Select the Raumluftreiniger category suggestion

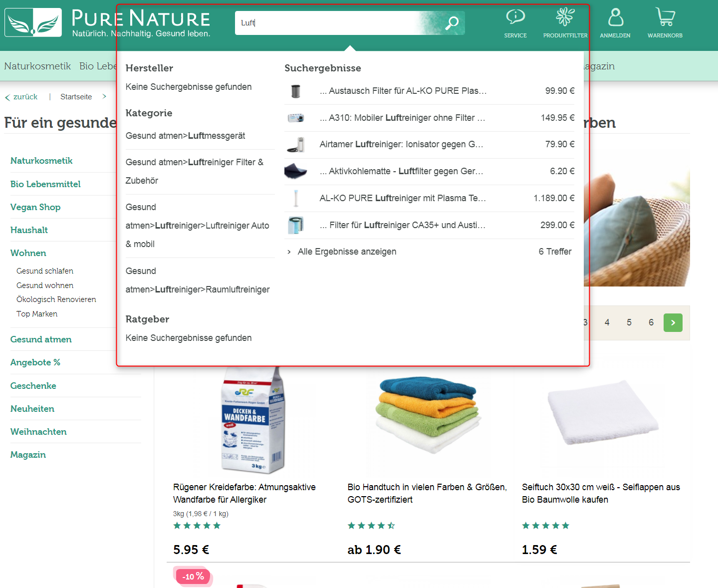[198, 281]
